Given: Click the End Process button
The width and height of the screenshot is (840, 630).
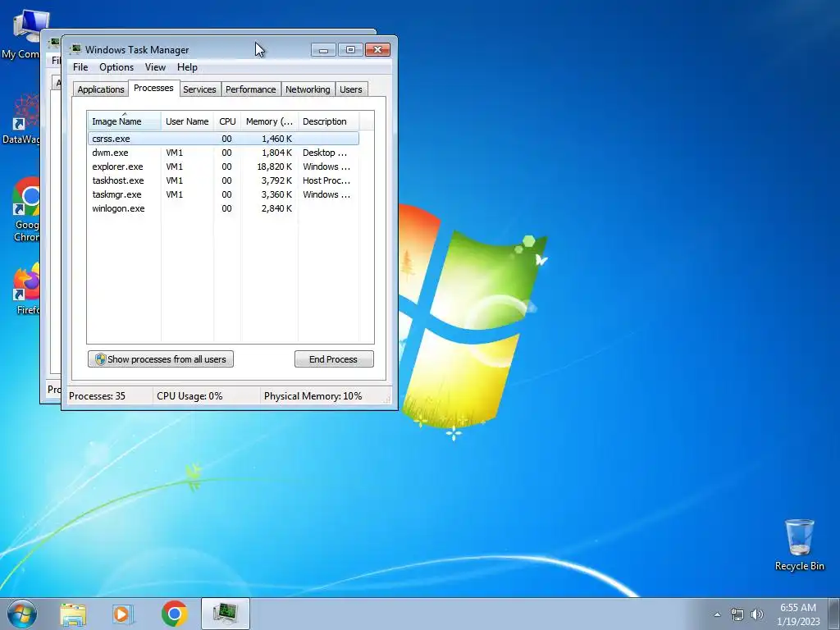Looking at the screenshot, I should coord(334,359).
